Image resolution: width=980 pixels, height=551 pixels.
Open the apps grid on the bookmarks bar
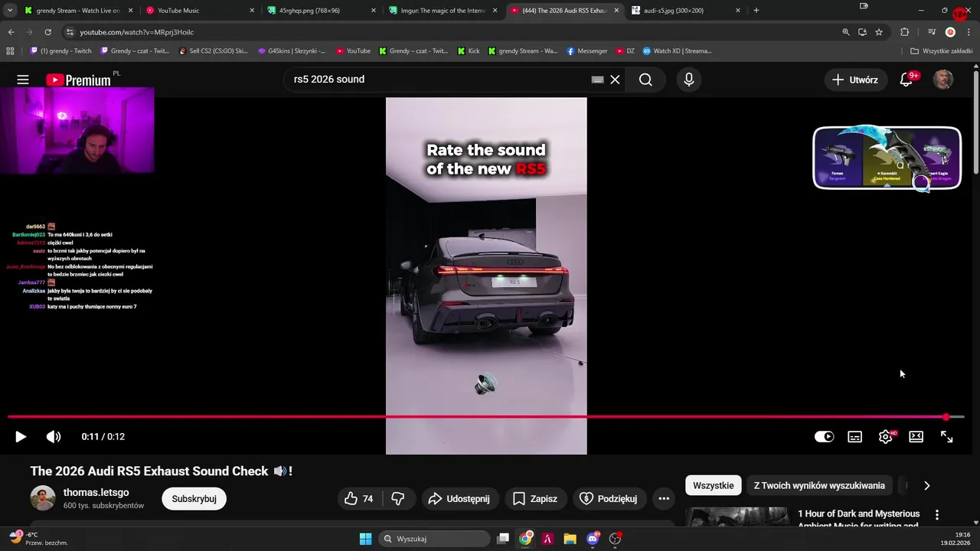pos(10,51)
